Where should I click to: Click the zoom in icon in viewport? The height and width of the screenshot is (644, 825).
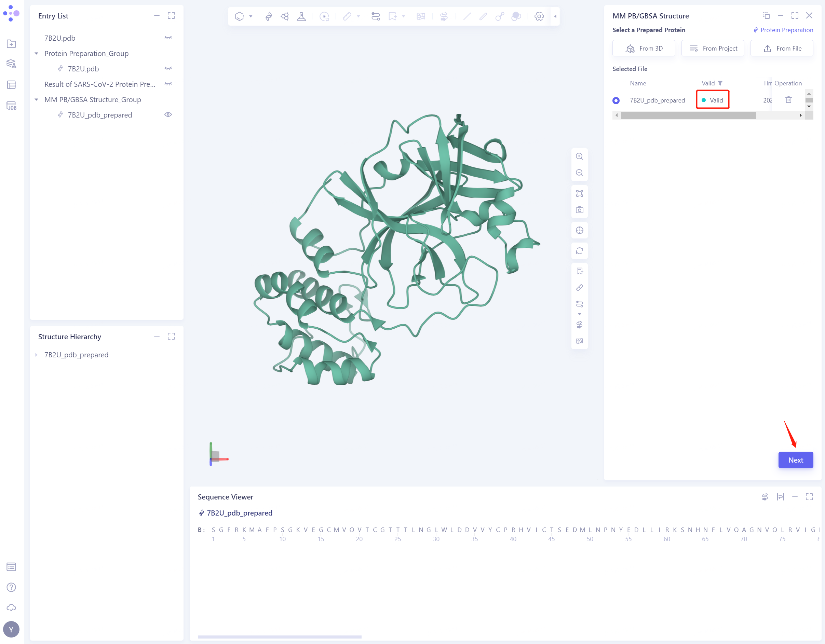tap(578, 157)
